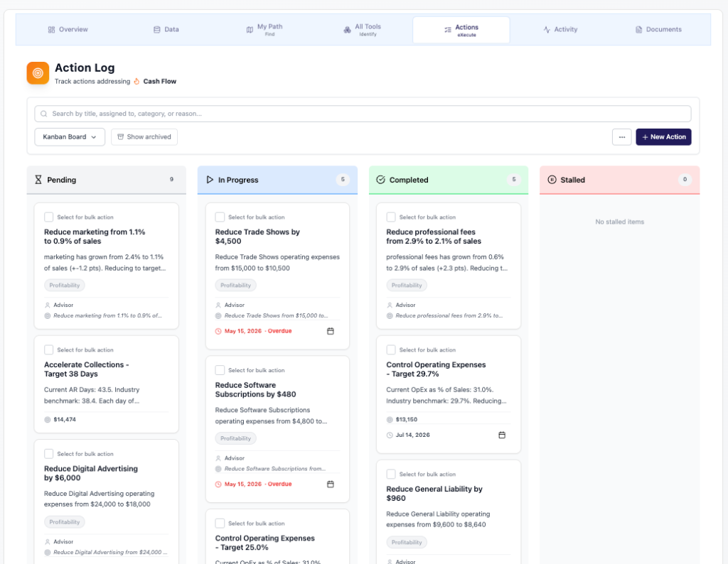Click the magnifier icon in search bar
This screenshot has width=728, height=564.
pos(43,114)
